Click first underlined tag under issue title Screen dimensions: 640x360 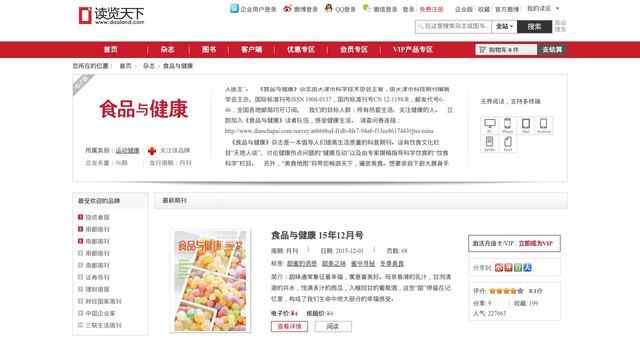pyautogui.click(x=302, y=264)
